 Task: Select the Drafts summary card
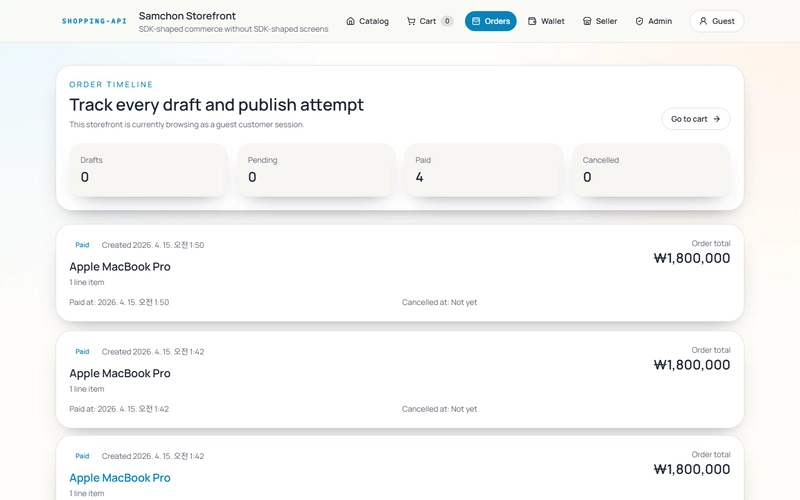[148, 170]
